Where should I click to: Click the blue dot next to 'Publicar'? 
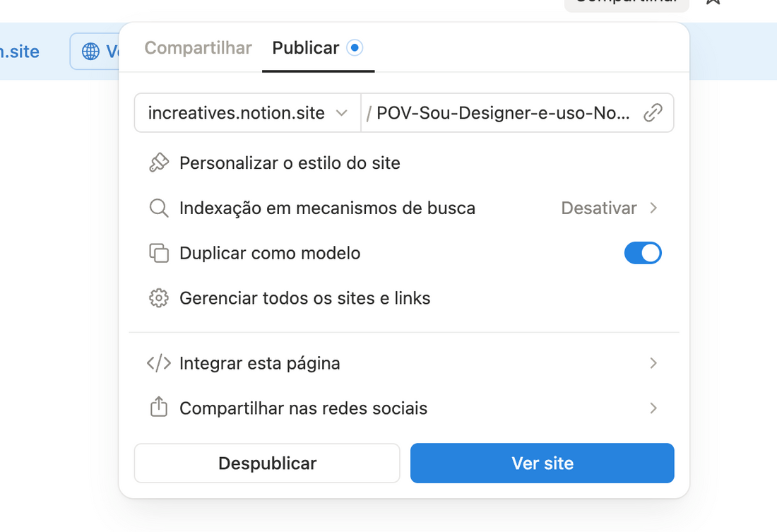point(354,47)
